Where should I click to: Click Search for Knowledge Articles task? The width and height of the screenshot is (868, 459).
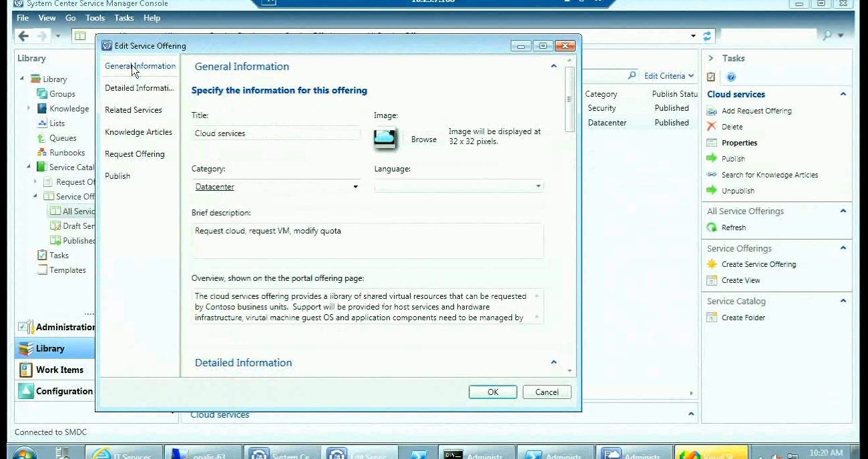[x=770, y=175]
